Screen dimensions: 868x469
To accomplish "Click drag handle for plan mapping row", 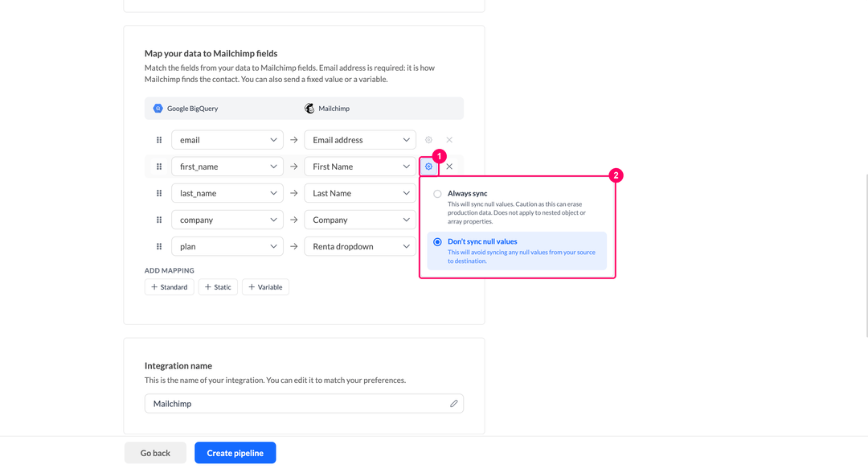I will [159, 246].
